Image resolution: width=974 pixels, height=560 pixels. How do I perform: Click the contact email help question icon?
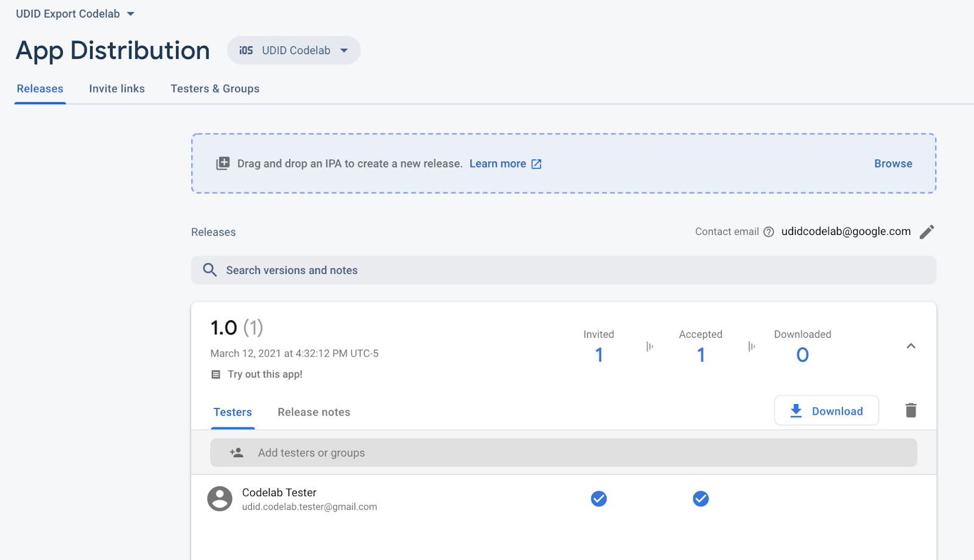coord(768,232)
